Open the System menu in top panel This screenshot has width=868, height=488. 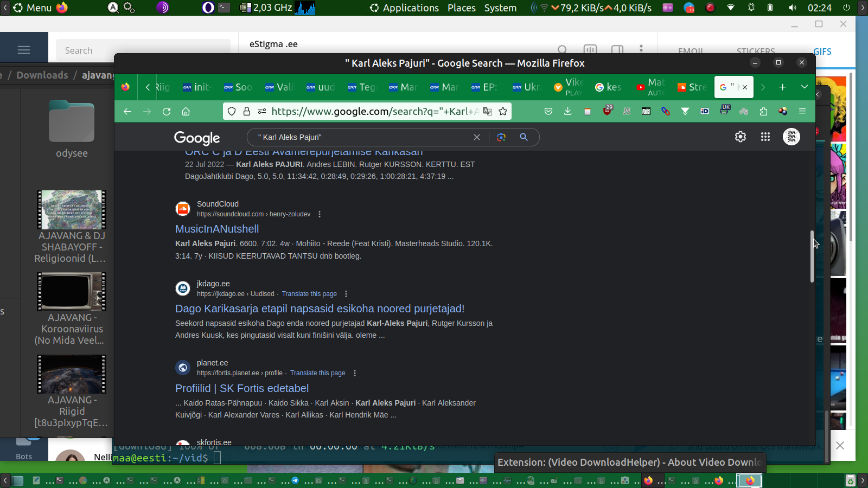pyautogui.click(x=500, y=8)
